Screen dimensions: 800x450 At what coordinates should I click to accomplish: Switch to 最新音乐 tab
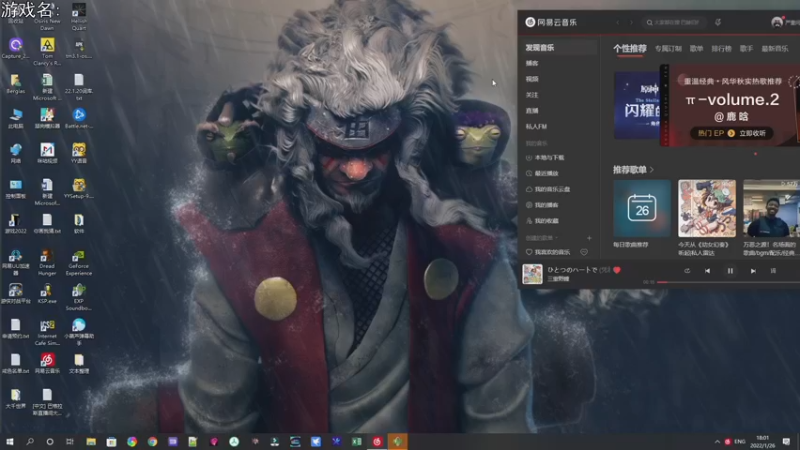775,48
